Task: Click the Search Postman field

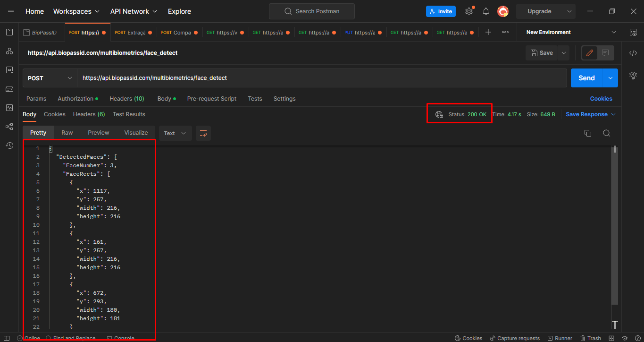Action: coord(311,11)
